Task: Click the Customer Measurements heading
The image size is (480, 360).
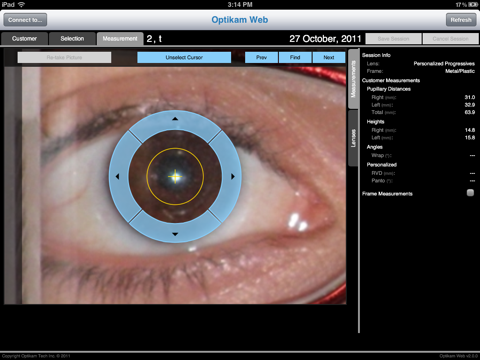Action: [x=391, y=80]
